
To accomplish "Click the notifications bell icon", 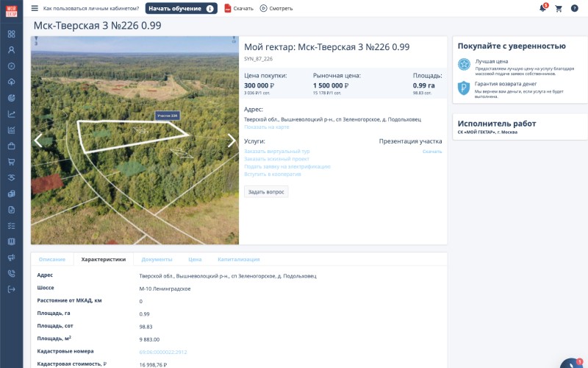I will pyautogui.click(x=542, y=8).
